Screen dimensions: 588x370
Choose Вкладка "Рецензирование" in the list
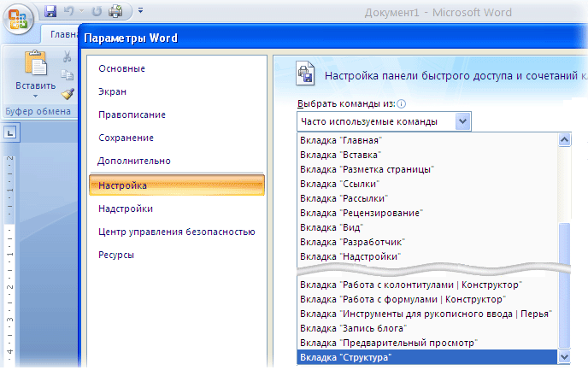pyautogui.click(x=426, y=213)
